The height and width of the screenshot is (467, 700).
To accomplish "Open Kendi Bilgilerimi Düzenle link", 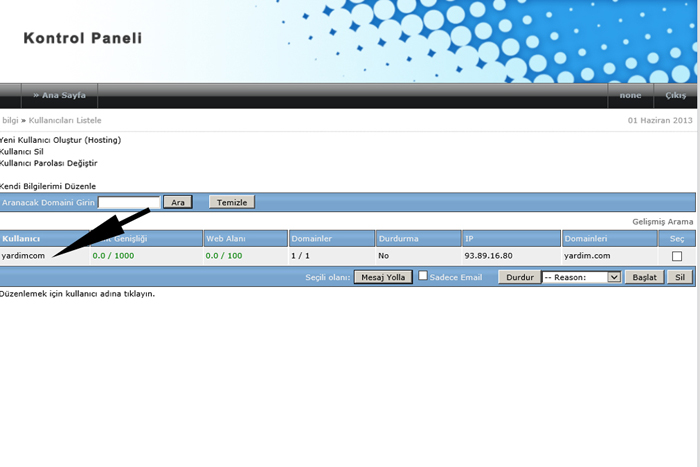I will coord(48,186).
